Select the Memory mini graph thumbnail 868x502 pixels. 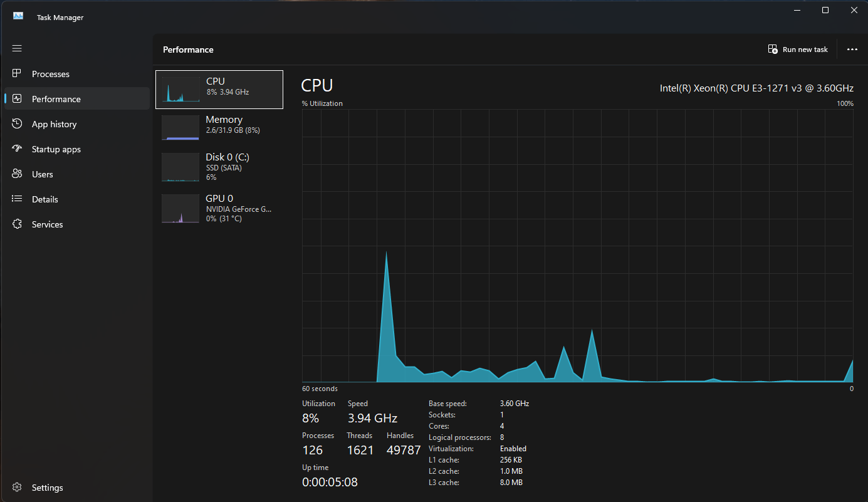tap(180, 127)
